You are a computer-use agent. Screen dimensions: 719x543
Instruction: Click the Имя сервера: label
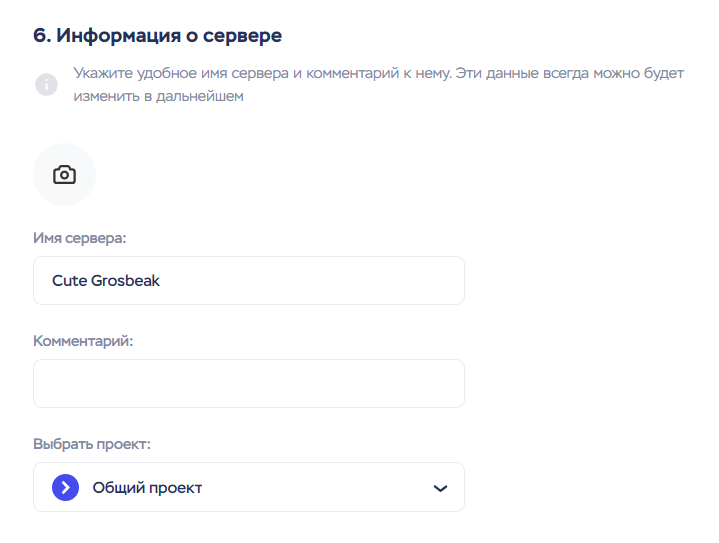point(80,238)
